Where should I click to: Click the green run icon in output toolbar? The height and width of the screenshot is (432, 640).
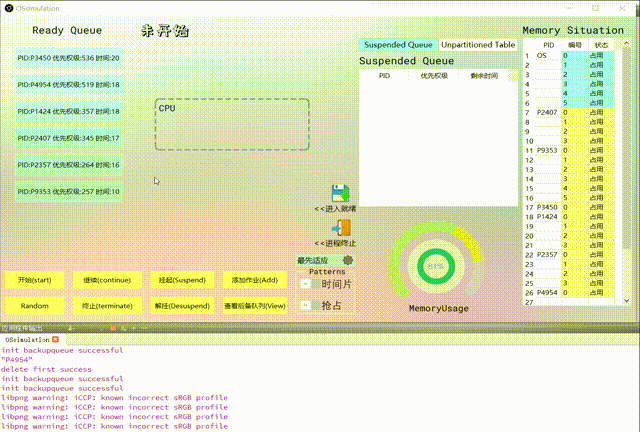coord(123,328)
